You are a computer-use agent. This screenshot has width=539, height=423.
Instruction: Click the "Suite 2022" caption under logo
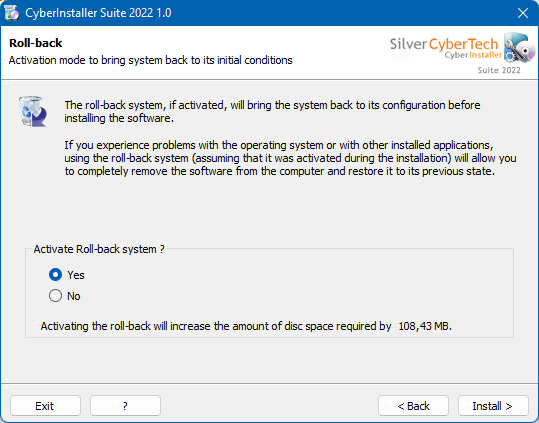coord(499,70)
